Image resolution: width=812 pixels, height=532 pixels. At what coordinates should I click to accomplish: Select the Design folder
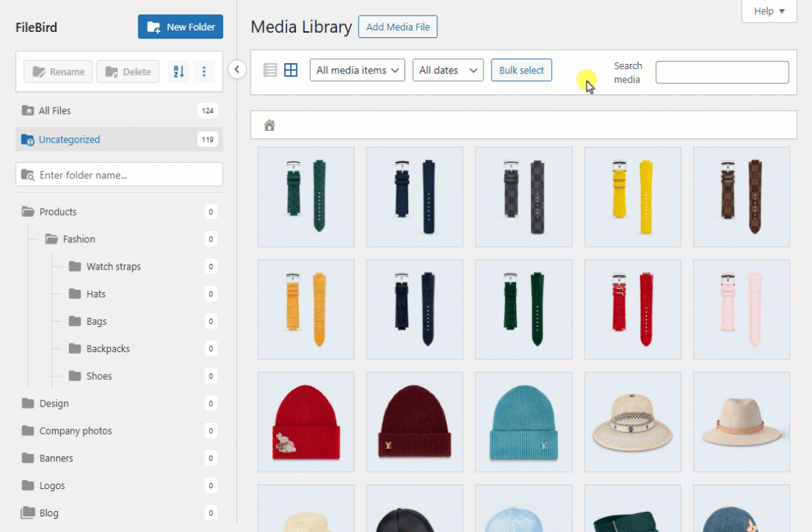pos(119,403)
